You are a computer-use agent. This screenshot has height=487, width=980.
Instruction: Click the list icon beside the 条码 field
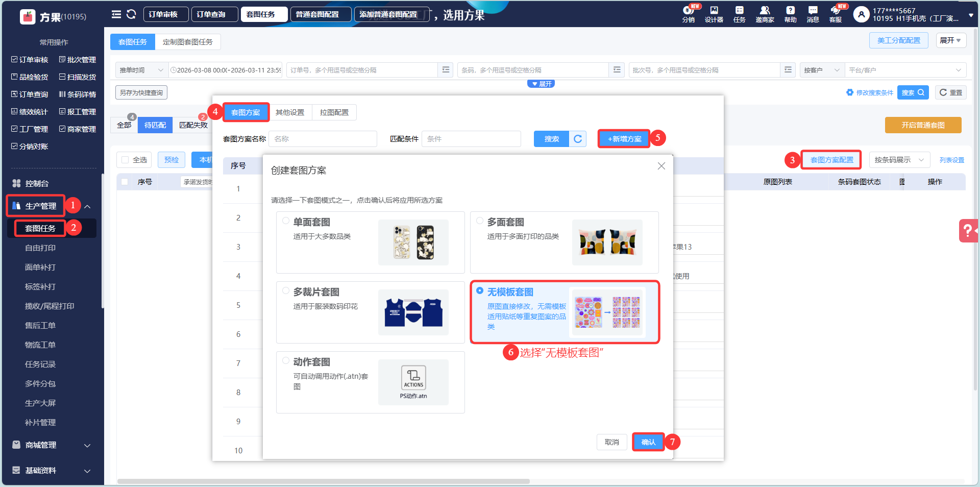click(x=617, y=70)
